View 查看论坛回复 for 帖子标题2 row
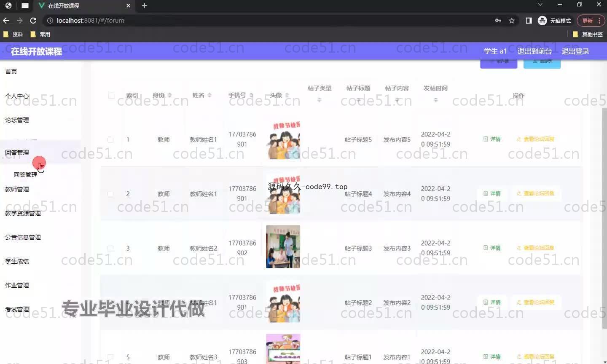Viewport: 607px width, 364px height. tap(535, 302)
